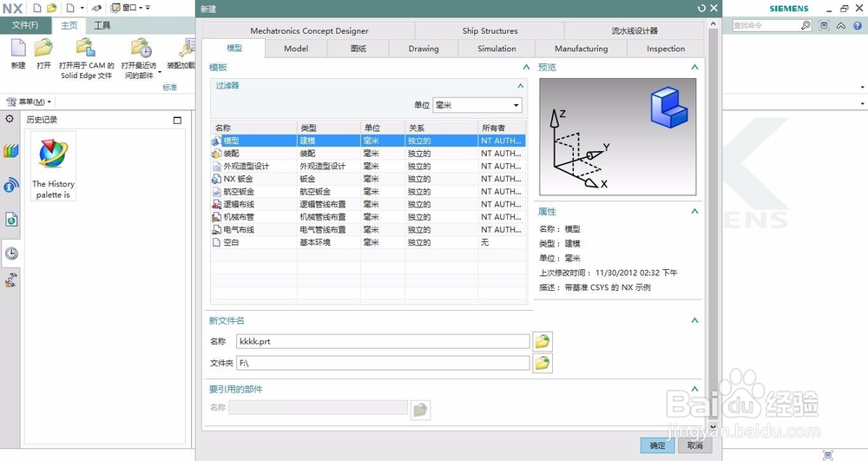Expand the recent parts dropdown arrow
The height and width of the screenshot is (461, 868).
[x=160, y=72]
